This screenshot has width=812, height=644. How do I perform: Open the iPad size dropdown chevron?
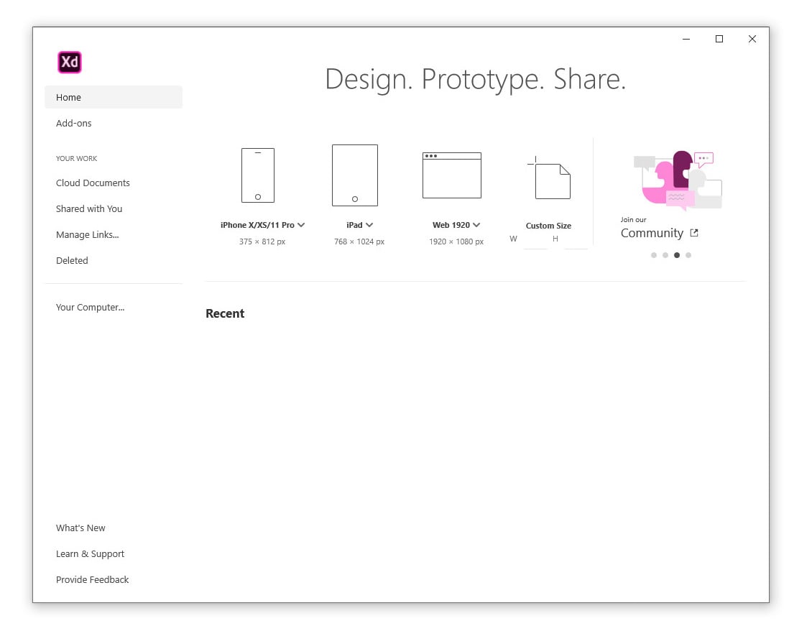[x=369, y=225]
